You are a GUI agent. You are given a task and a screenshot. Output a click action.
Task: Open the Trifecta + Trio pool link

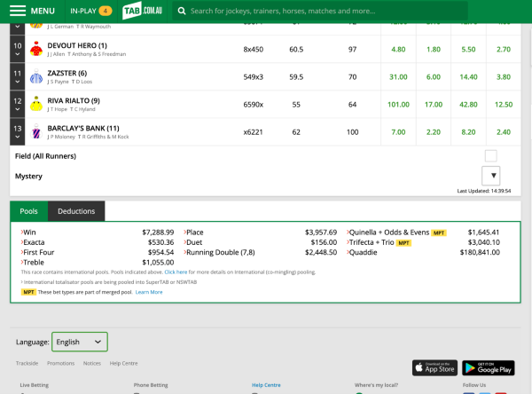[370, 242]
